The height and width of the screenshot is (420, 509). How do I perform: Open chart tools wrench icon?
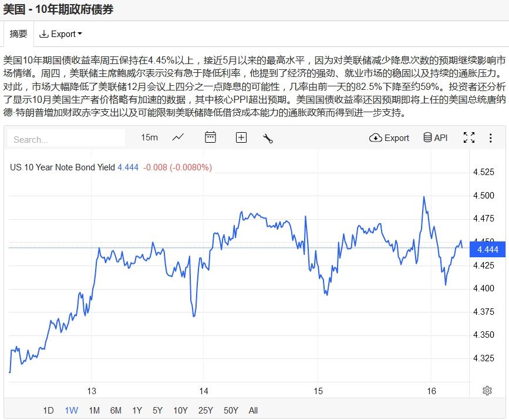point(268,138)
